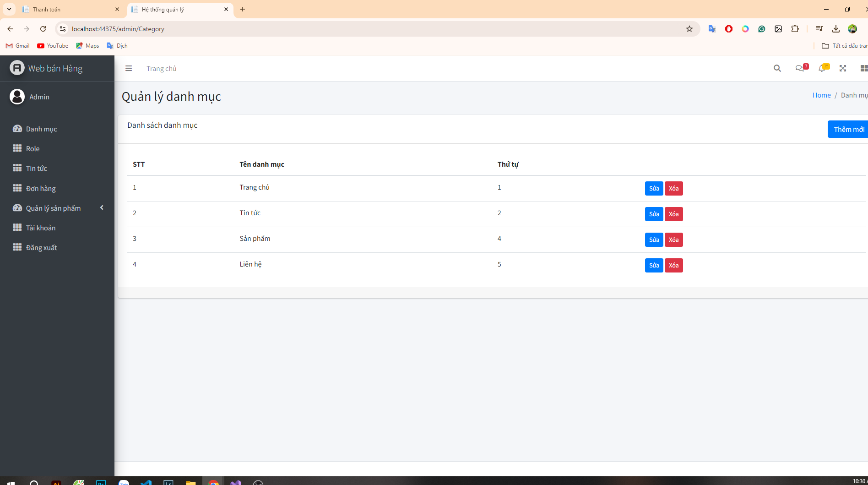Image resolution: width=868 pixels, height=485 pixels.
Task: Click the Thêm mới button
Action: click(x=848, y=129)
